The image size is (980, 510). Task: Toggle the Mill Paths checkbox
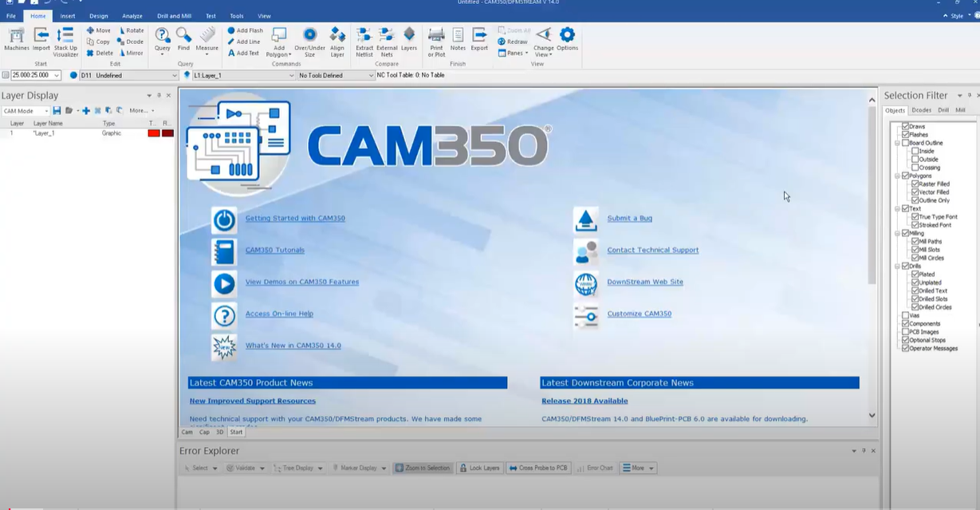pos(915,241)
